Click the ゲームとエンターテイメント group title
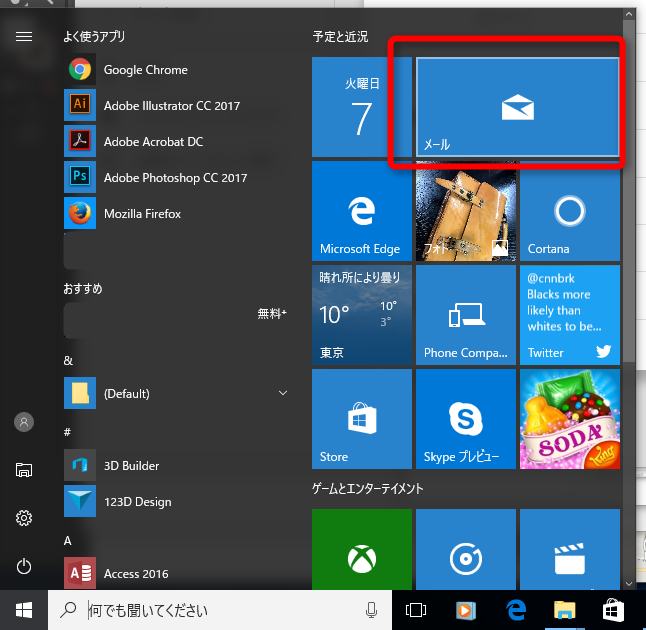The image size is (646, 630). click(x=367, y=489)
